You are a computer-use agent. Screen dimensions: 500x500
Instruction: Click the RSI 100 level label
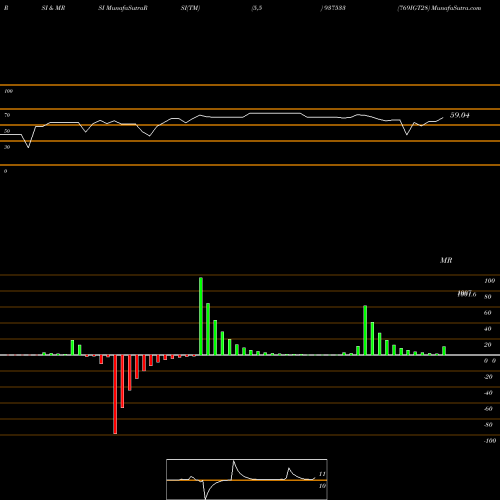coord(8,91)
